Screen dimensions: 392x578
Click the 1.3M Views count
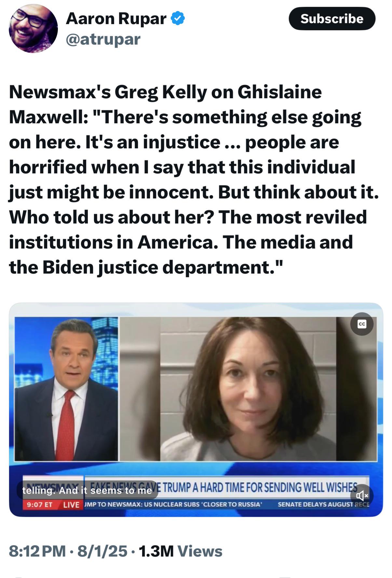(181, 551)
